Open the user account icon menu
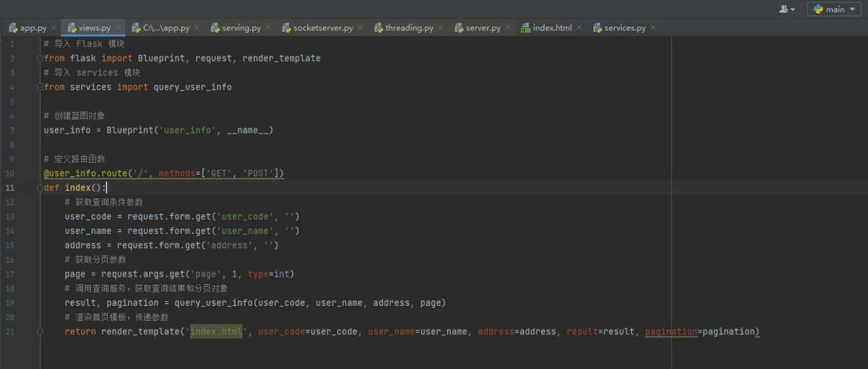 pyautogui.click(x=787, y=9)
